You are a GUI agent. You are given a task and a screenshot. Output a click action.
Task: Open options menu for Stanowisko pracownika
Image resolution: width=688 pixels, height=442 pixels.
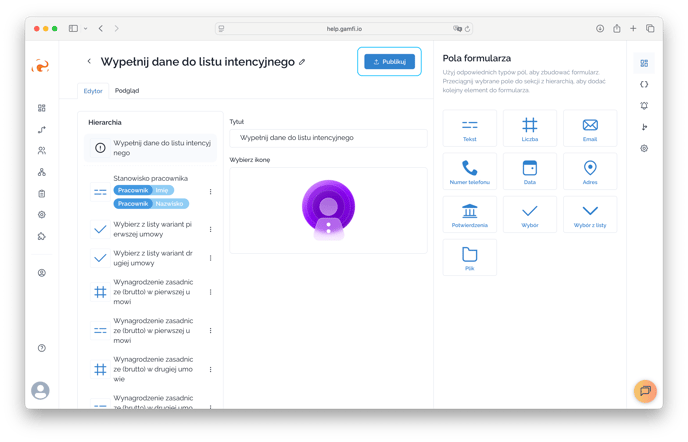coord(210,191)
